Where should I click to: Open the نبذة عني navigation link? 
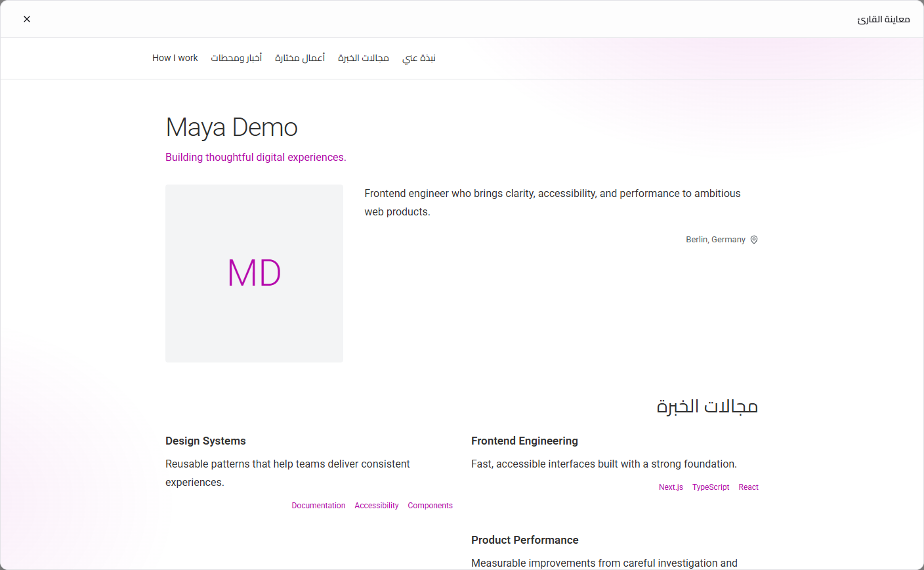pyautogui.click(x=419, y=58)
